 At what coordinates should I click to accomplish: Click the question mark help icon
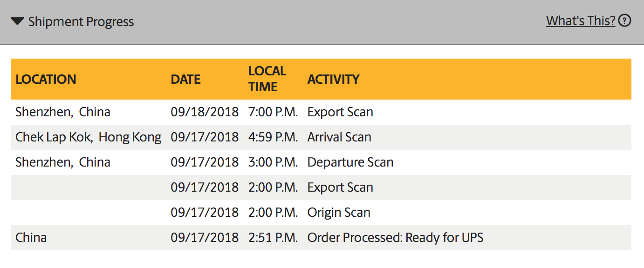tap(625, 21)
